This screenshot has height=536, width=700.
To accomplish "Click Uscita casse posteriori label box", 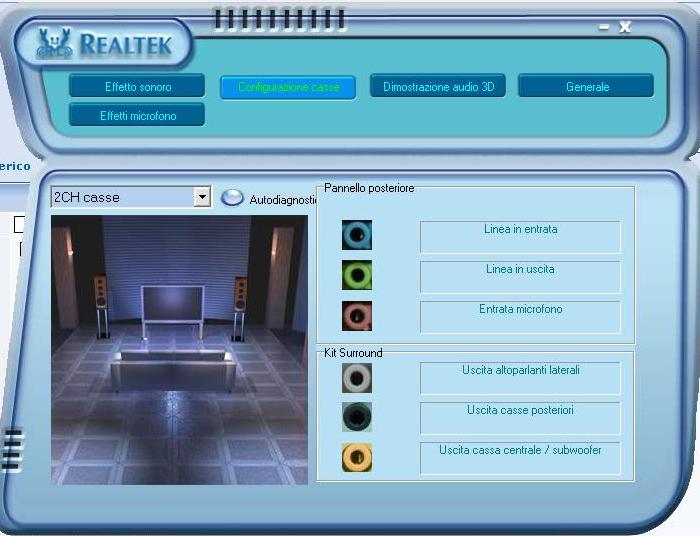I will (x=520, y=418).
